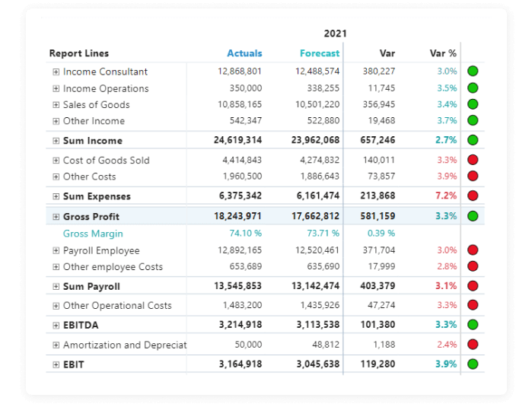Select Other Operational Costs variance 47,274

[381, 305]
